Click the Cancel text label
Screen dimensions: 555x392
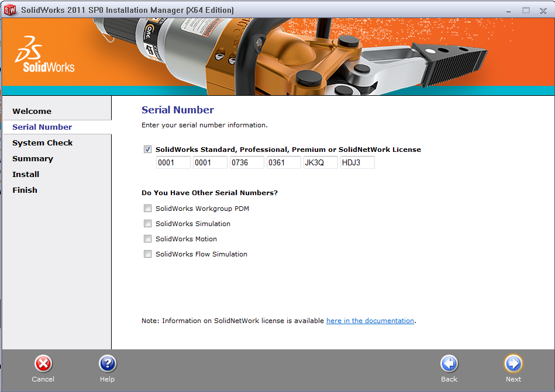[x=43, y=379]
